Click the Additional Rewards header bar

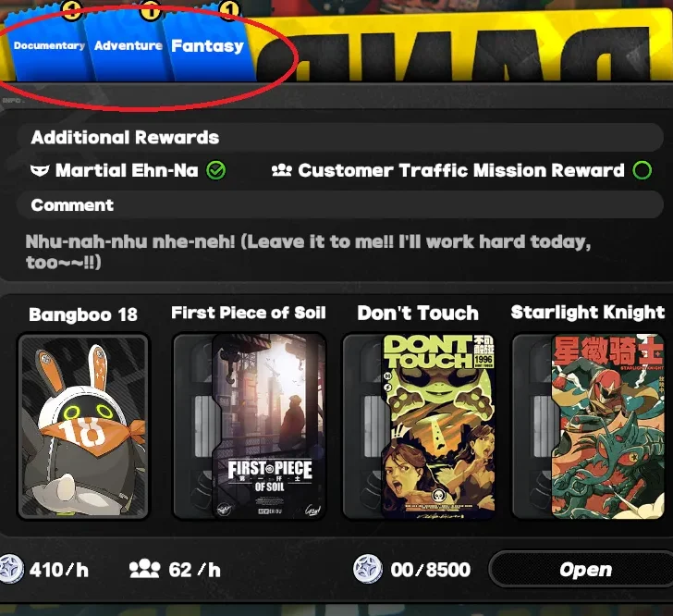point(340,138)
